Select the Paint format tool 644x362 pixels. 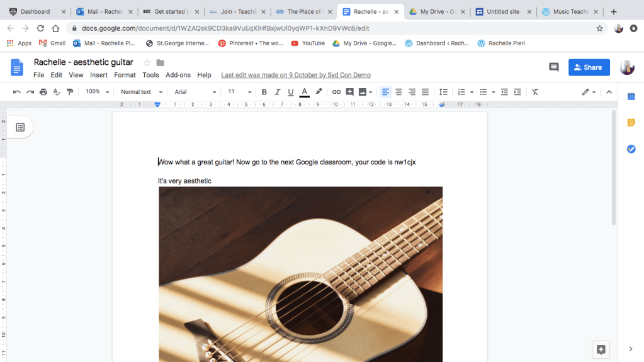70,92
